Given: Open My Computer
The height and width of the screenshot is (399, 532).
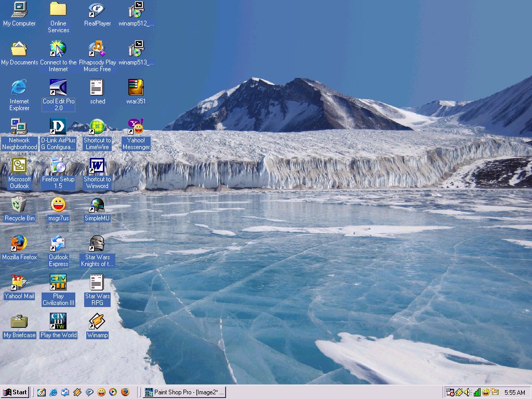Looking at the screenshot, I should click(x=18, y=10).
